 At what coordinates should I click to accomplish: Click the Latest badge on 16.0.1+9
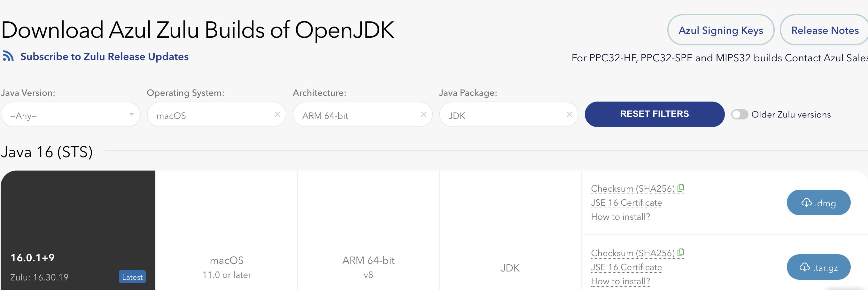(132, 277)
